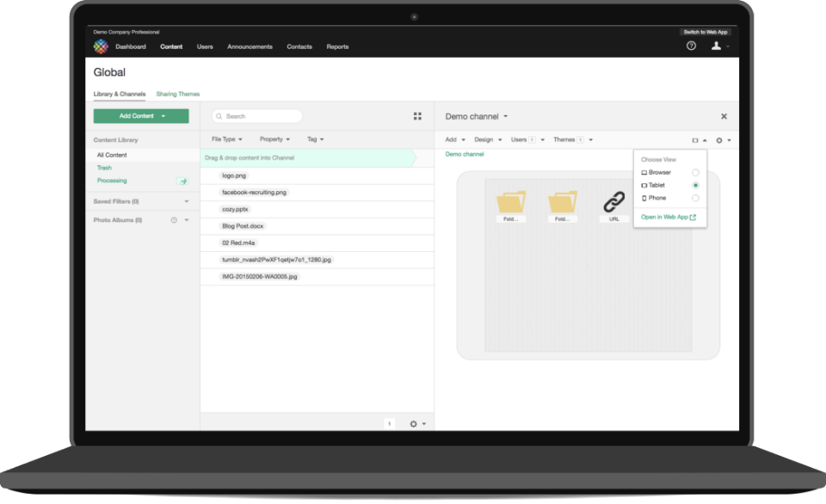826x504 pixels.
Task: Switch to grid view icon
Action: [x=417, y=116]
